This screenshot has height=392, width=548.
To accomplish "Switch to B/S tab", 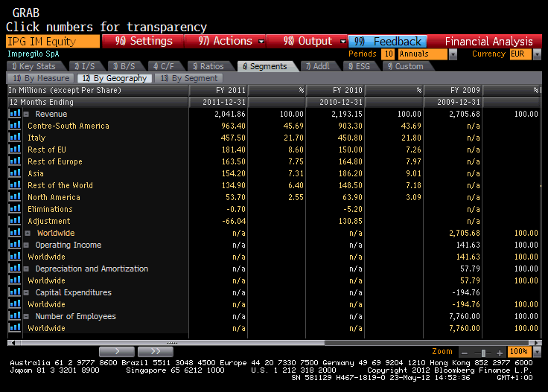I will point(126,66).
